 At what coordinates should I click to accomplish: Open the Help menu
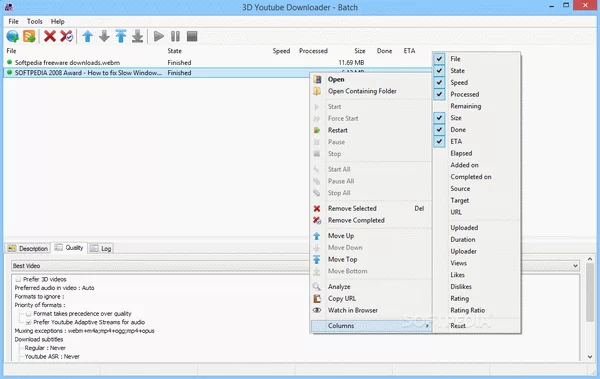[57, 21]
